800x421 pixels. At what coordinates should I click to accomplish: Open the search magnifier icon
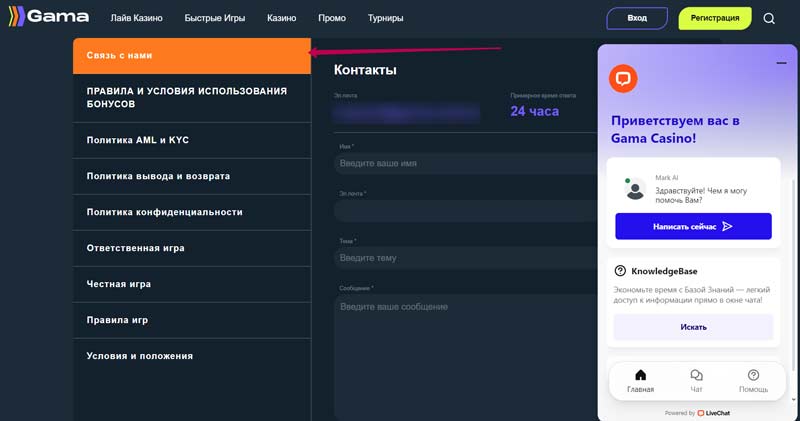point(769,19)
